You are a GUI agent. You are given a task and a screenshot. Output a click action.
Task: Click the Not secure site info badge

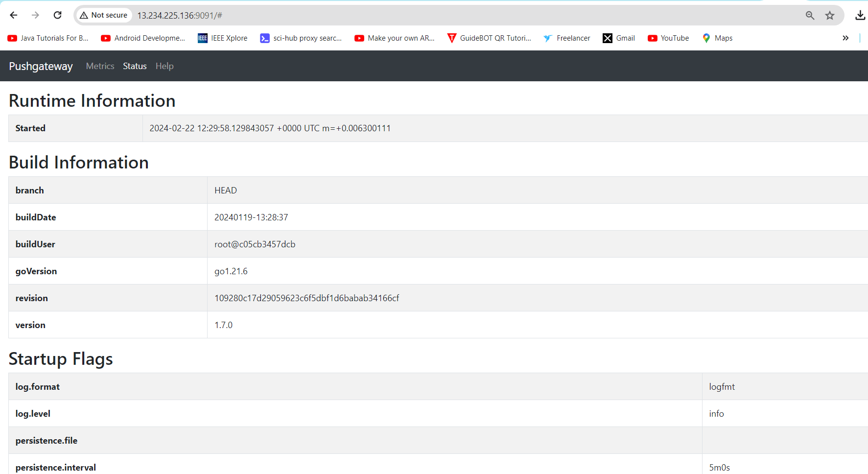[104, 15]
